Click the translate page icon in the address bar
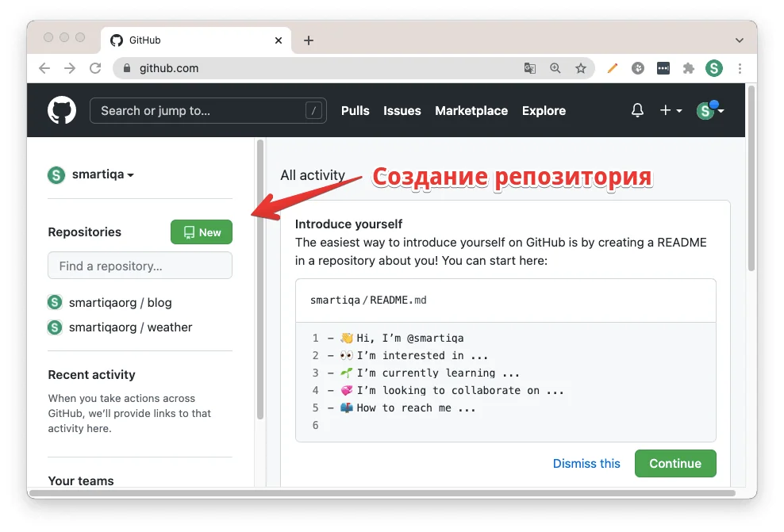 (530, 68)
